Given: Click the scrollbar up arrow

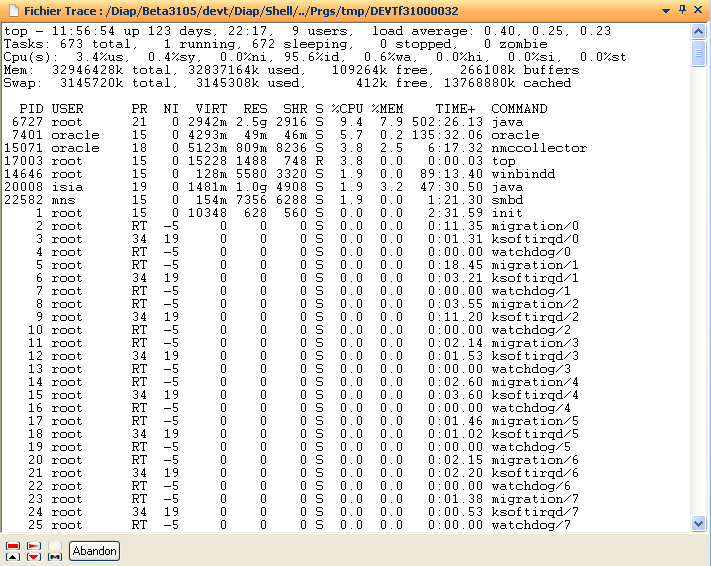Looking at the screenshot, I should (x=698, y=31).
